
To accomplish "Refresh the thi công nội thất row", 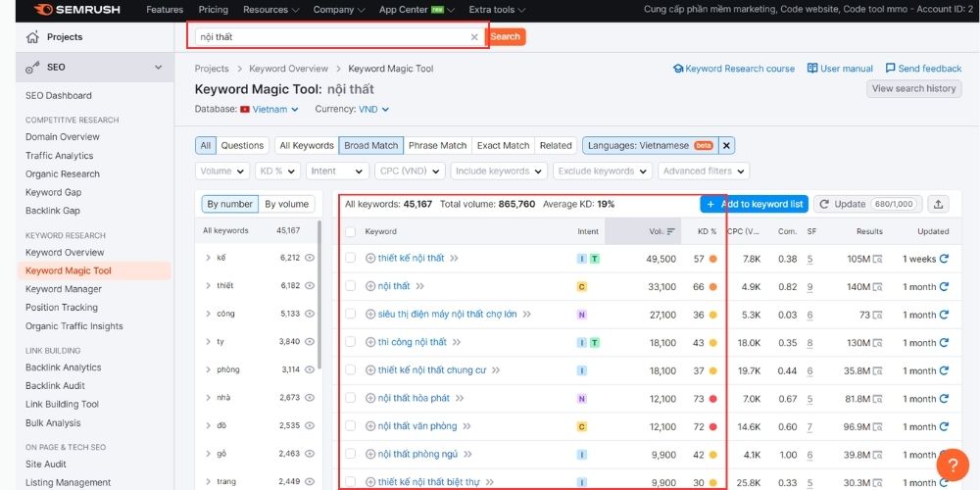I will coord(944,342).
